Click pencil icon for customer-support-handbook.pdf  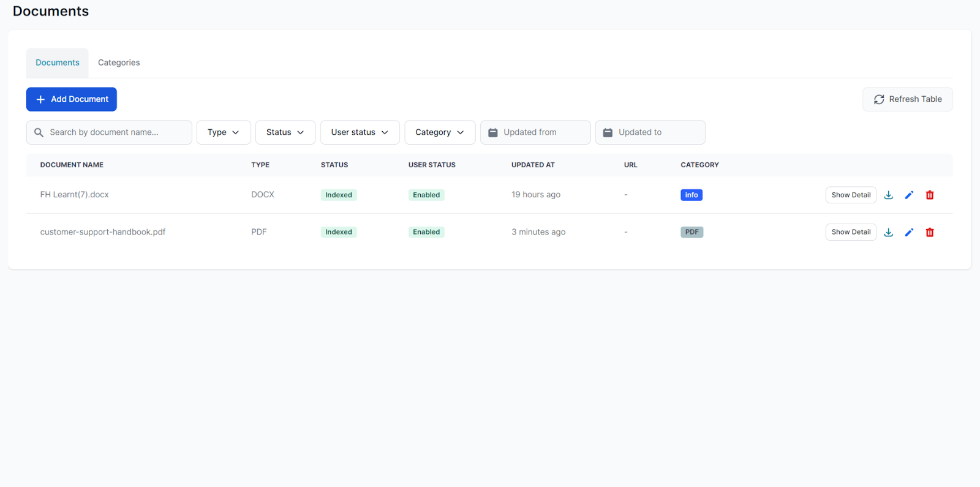pyautogui.click(x=909, y=232)
